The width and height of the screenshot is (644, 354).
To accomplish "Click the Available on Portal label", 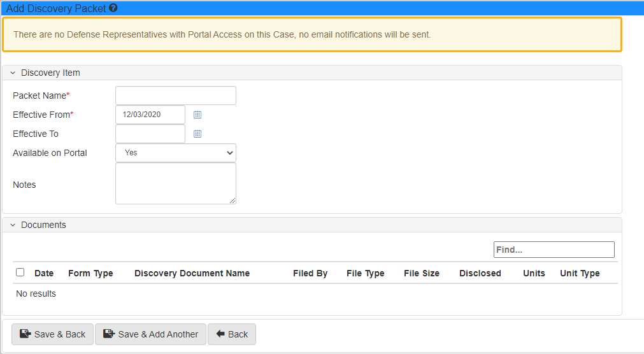I will 50,153.
